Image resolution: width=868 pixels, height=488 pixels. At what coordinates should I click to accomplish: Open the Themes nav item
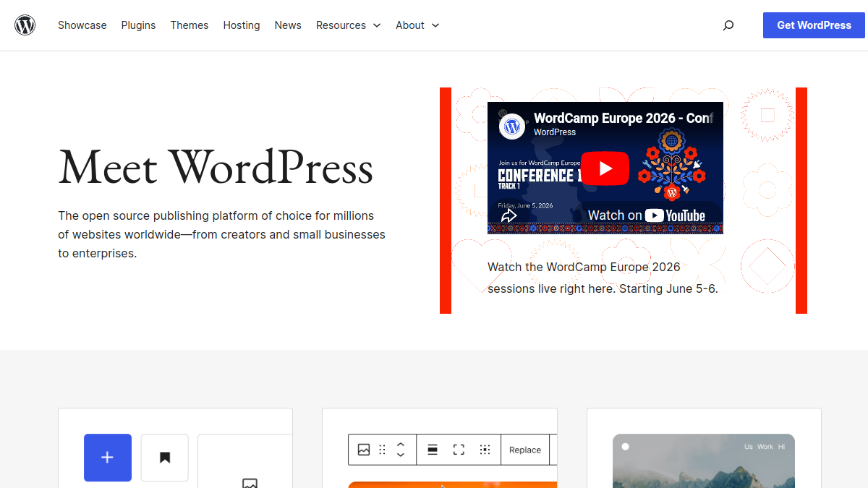[190, 25]
